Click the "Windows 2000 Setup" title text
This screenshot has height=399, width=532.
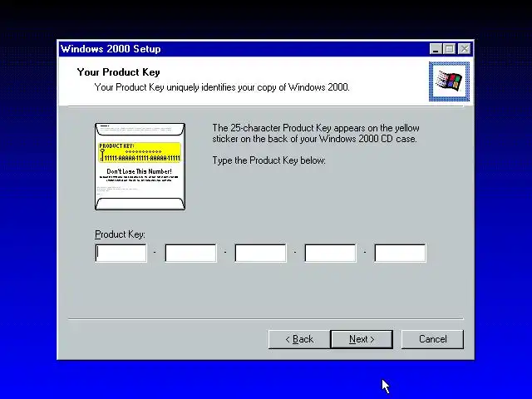click(x=111, y=49)
